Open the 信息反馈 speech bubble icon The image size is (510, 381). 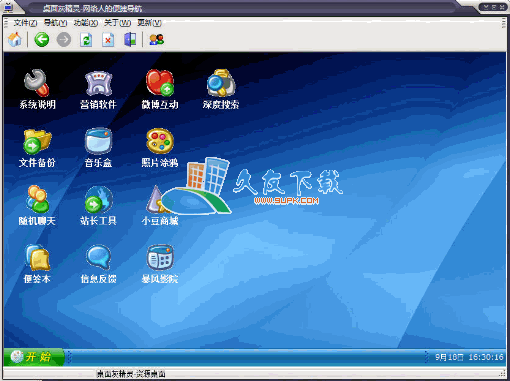[x=98, y=257]
